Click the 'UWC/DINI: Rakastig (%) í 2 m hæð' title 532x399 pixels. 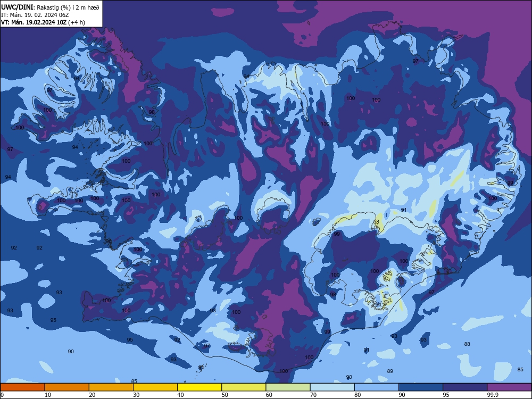50,7
